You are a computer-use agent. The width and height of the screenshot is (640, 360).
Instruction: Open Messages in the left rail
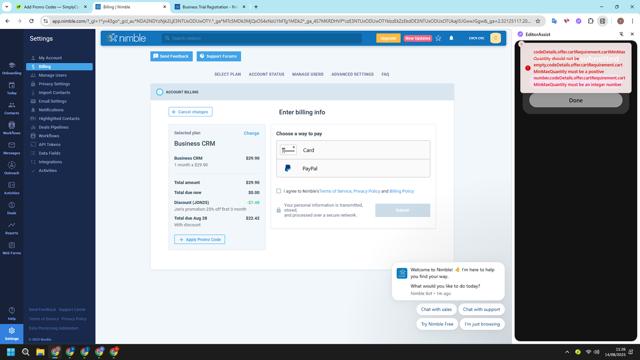[11, 148]
